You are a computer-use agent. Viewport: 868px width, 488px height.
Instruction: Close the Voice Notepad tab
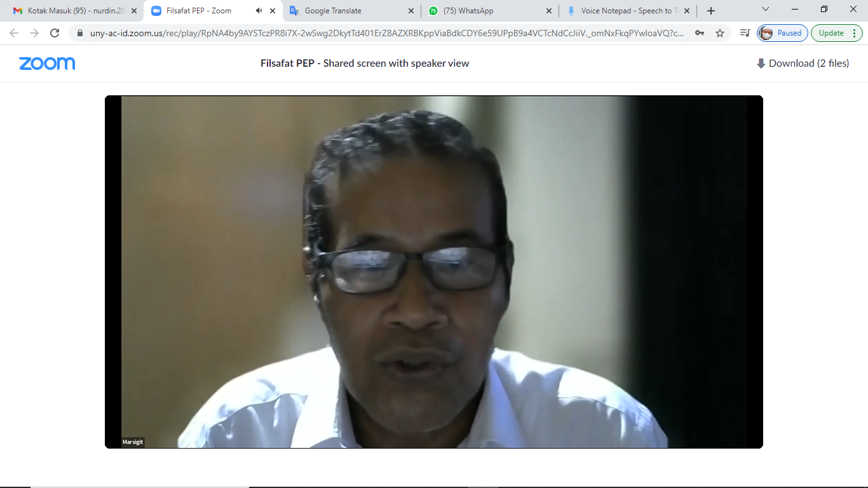click(687, 11)
